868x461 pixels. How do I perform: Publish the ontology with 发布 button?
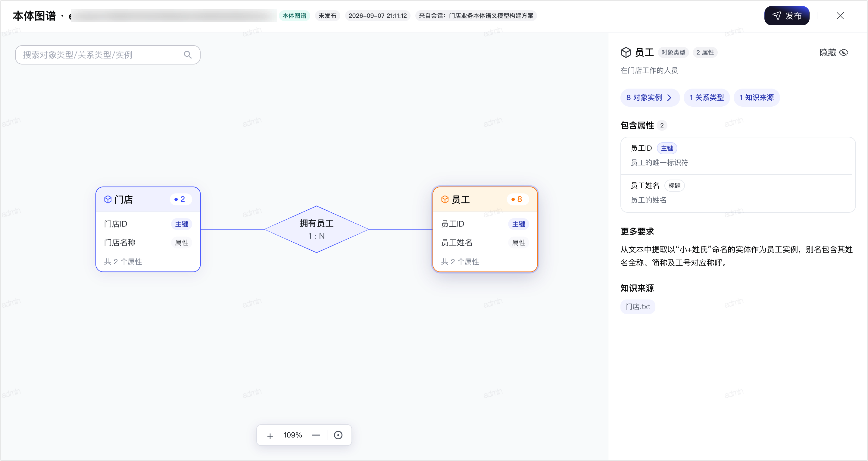pos(786,16)
